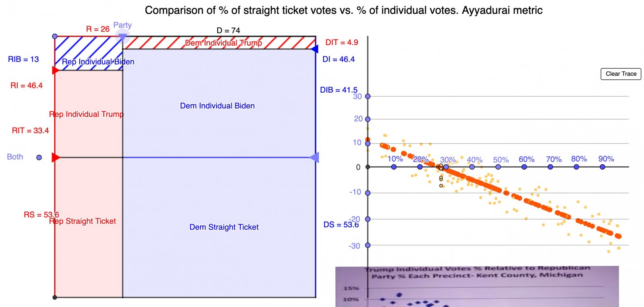
Task: Select the light-blue triangle on the right edge
Action: [314, 158]
